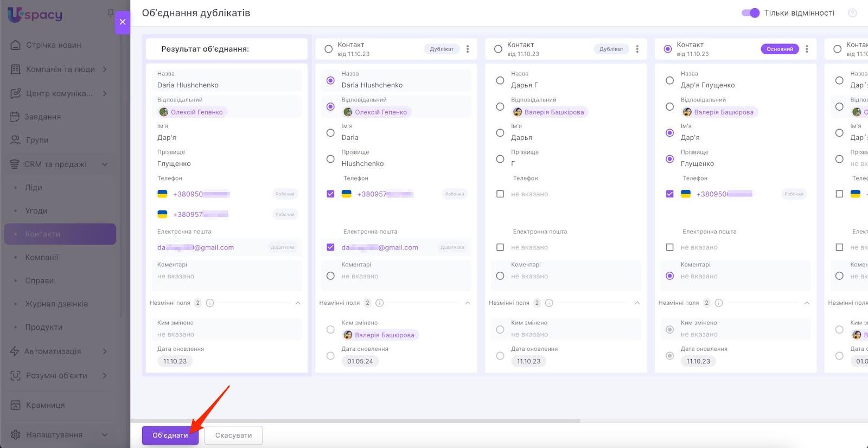The image size is (868, 448).
Task: Open options menu for the Дарья Г contact
Action: coord(637,49)
